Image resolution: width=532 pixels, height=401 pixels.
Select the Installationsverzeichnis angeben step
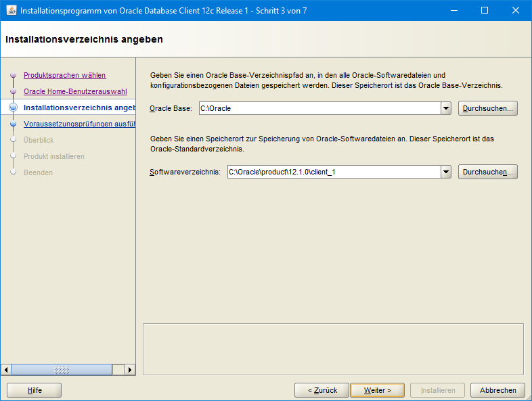pos(79,108)
